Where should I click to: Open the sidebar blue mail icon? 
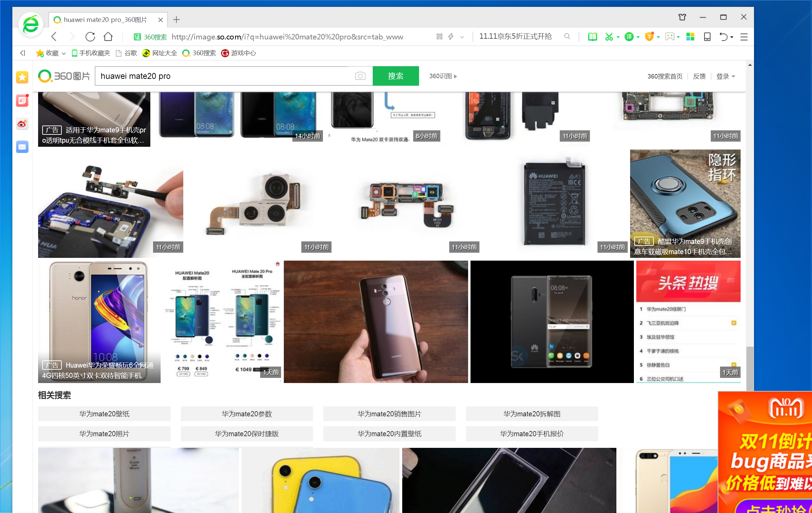pyautogui.click(x=22, y=147)
